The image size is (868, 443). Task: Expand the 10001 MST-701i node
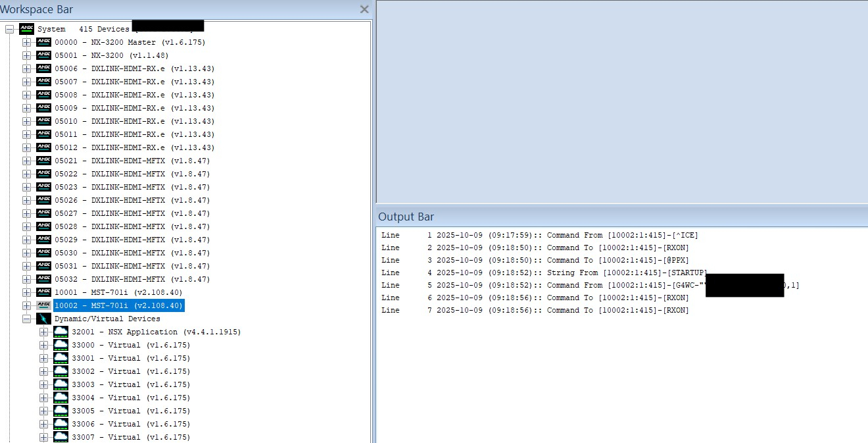pyautogui.click(x=26, y=292)
